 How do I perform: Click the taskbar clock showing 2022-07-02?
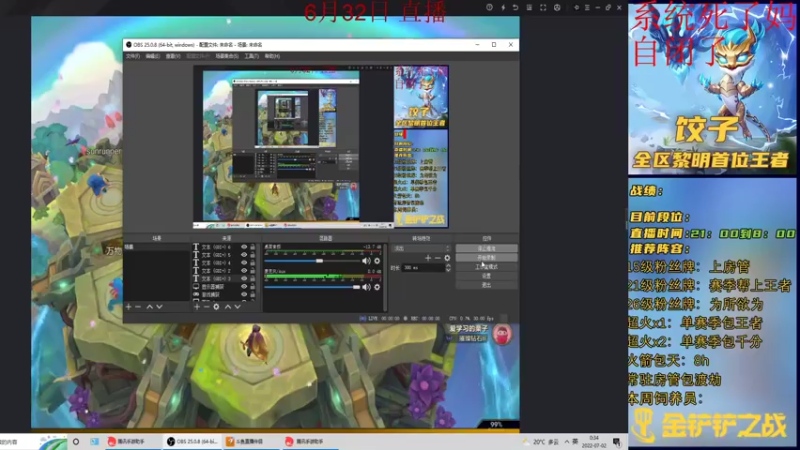click(x=594, y=442)
